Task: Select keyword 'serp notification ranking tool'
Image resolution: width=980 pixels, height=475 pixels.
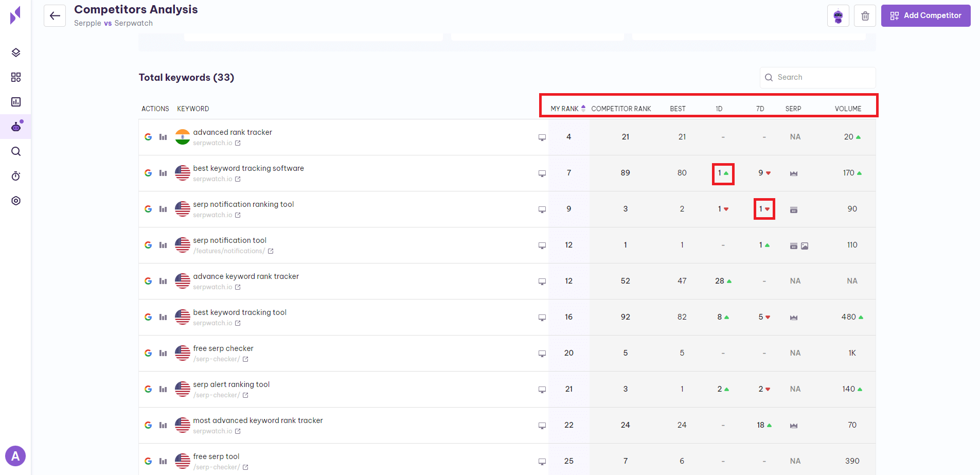Action: click(243, 204)
